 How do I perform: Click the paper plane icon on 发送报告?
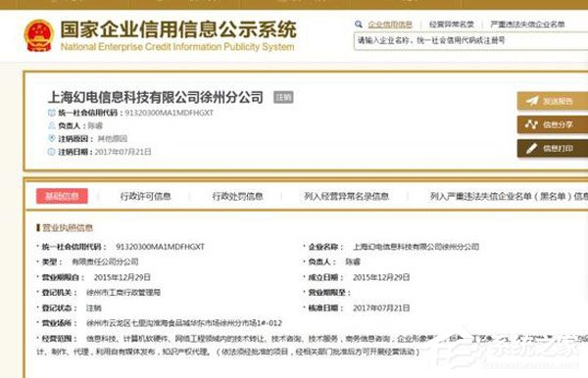[x=532, y=101]
